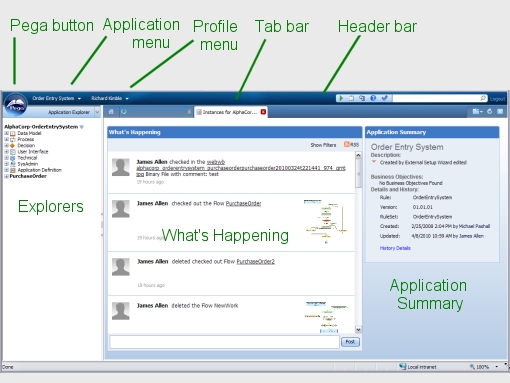
Task: Click the blue help question mark icon
Action: [x=373, y=98]
